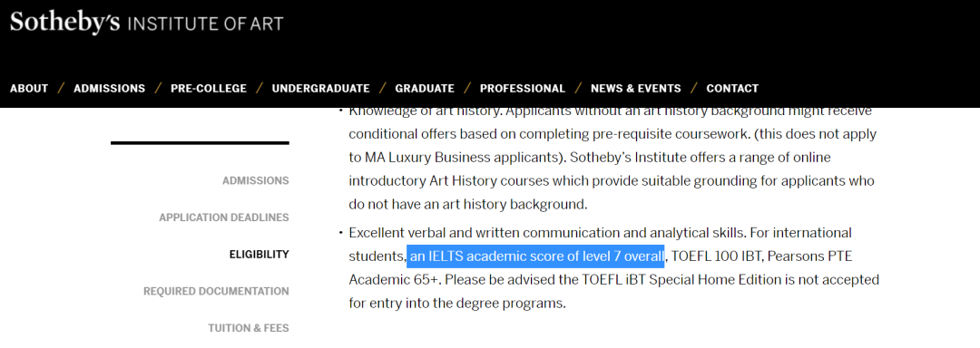
Task: Click the highlighted IELTS academic score text
Action: 535,256
